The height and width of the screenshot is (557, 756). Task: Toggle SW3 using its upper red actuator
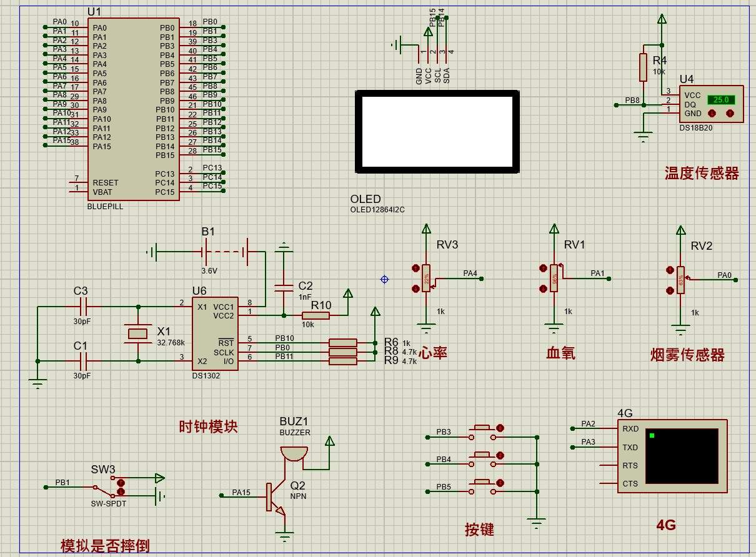click(121, 483)
